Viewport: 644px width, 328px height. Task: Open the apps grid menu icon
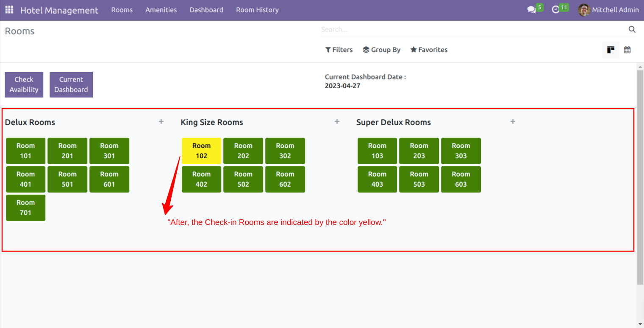point(9,9)
